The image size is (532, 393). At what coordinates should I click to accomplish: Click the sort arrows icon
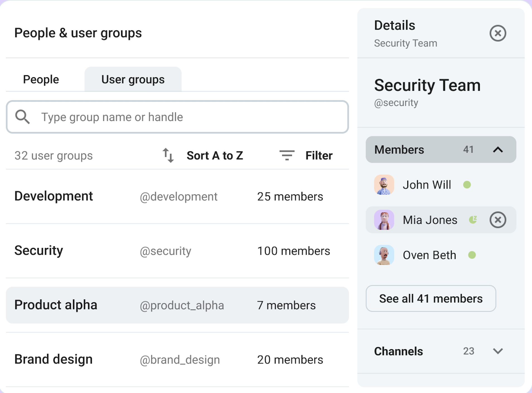(x=168, y=155)
